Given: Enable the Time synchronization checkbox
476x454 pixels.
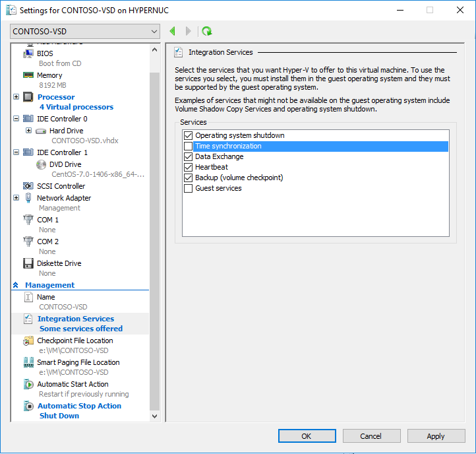Looking at the screenshot, I should pos(189,146).
